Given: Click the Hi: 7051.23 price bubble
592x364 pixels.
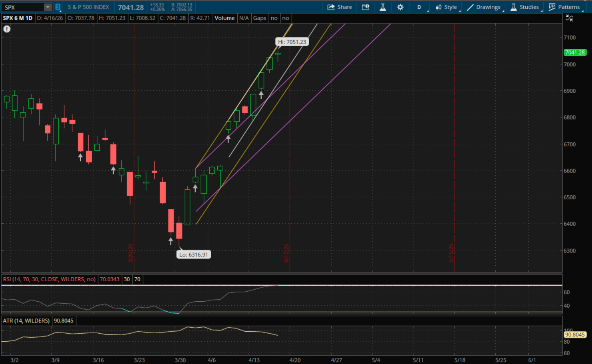Looking at the screenshot, I should pos(292,42).
